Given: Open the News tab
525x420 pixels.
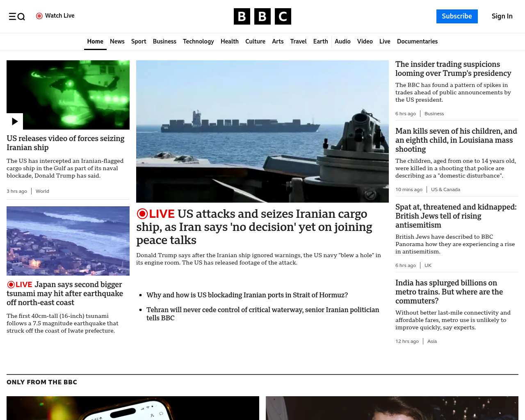Looking at the screenshot, I should point(117,41).
